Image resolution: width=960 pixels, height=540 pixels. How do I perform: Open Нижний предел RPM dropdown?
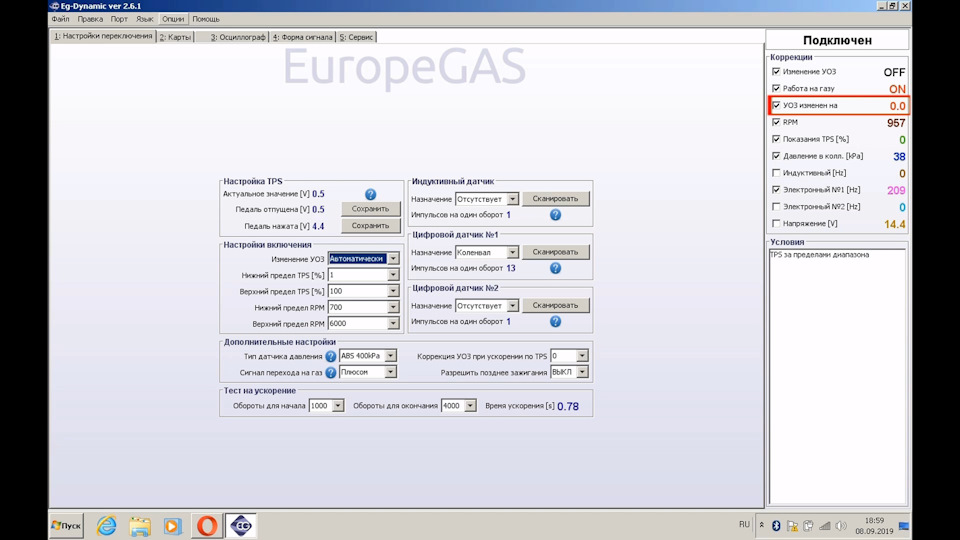[x=393, y=307]
